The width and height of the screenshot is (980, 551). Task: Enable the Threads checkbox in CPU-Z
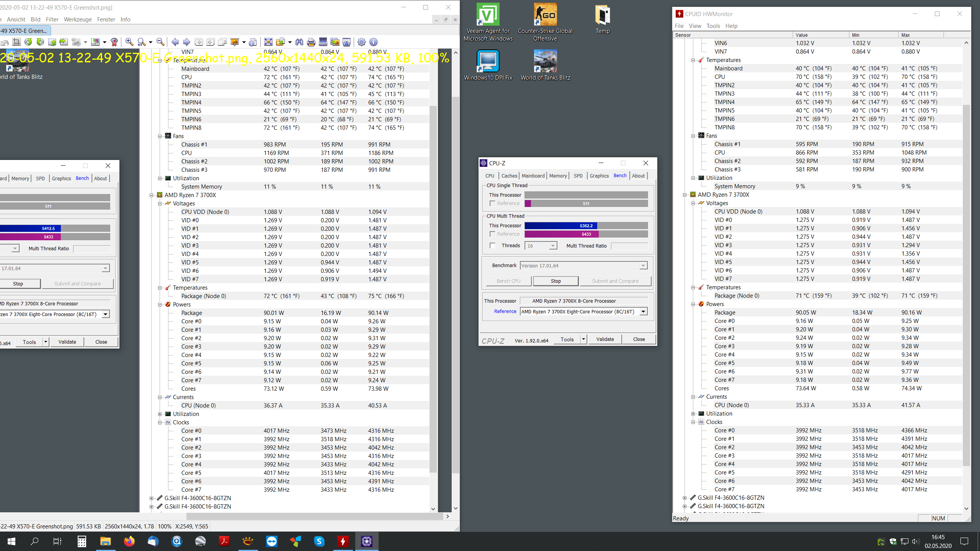point(493,246)
